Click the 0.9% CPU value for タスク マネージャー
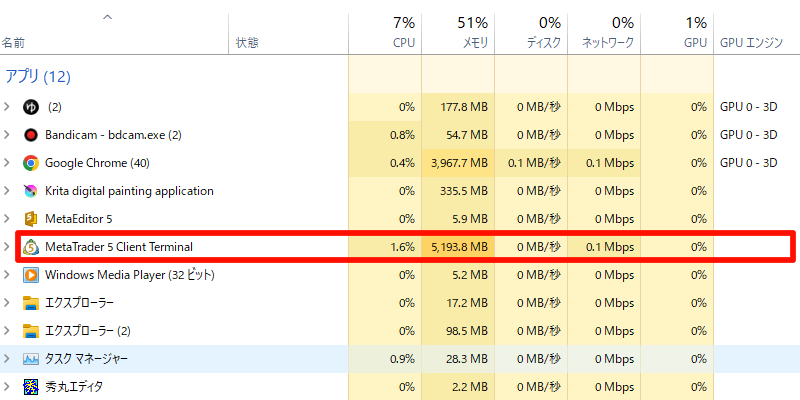Image resolution: width=800 pixels, height=400 pixels. pos(403,359)
